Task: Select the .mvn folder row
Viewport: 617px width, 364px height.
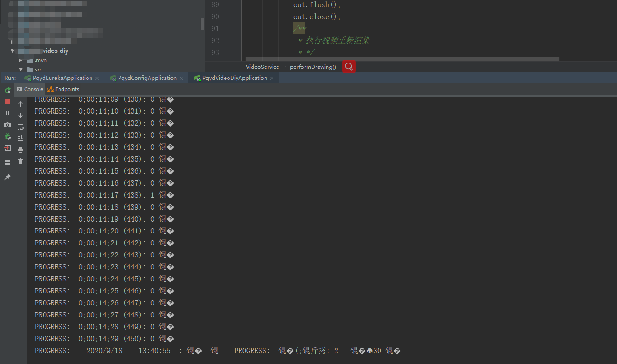Action: pyautogui.click(x=36, y=60)
